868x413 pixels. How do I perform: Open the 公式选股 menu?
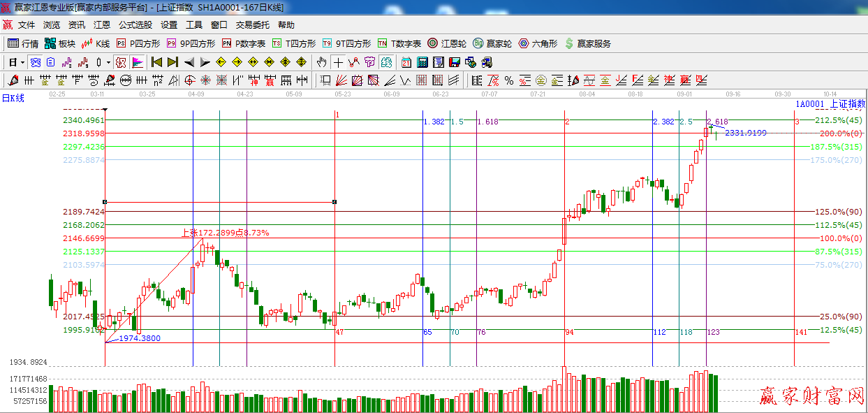click(135, 24)
